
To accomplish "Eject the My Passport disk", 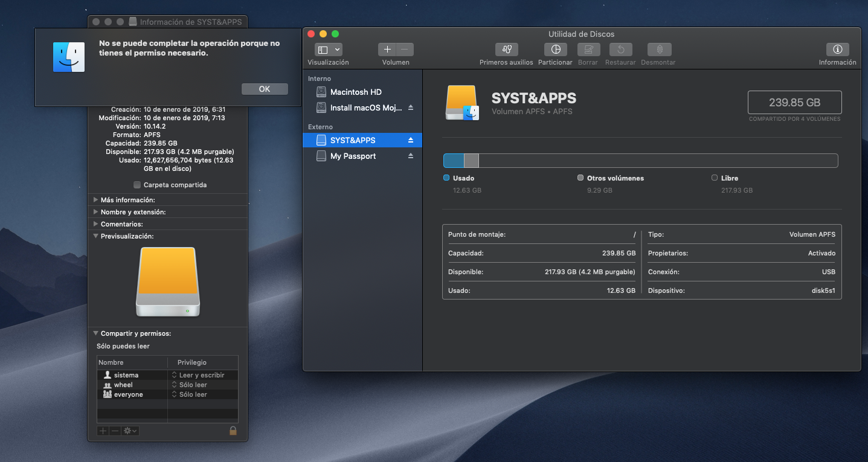I will coord(411,156).
